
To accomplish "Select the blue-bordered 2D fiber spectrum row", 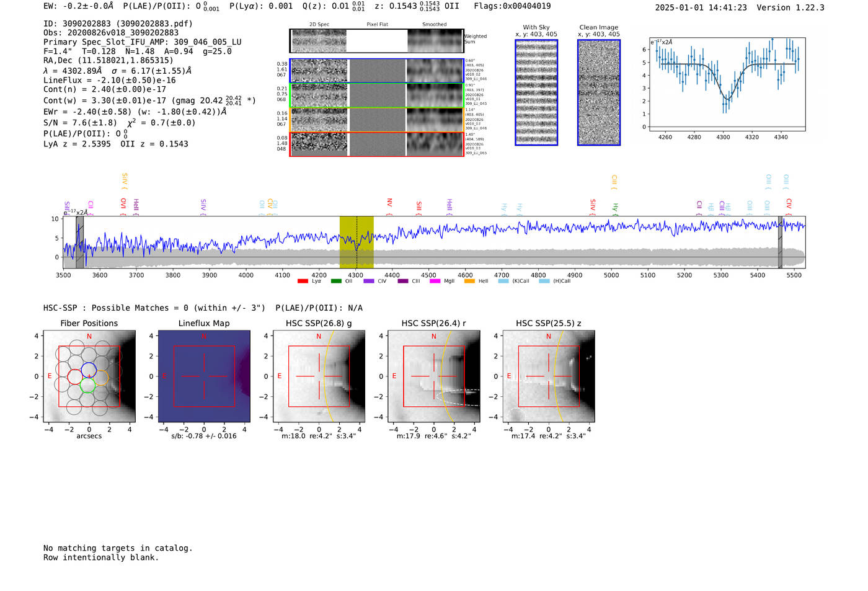I will 376,71.
